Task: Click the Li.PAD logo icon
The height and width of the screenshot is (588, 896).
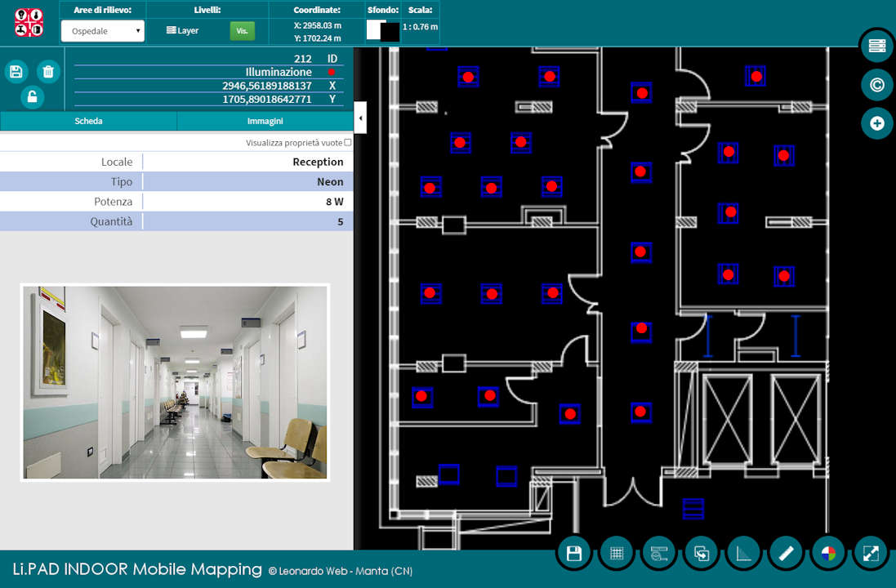Action: (29, 23)
